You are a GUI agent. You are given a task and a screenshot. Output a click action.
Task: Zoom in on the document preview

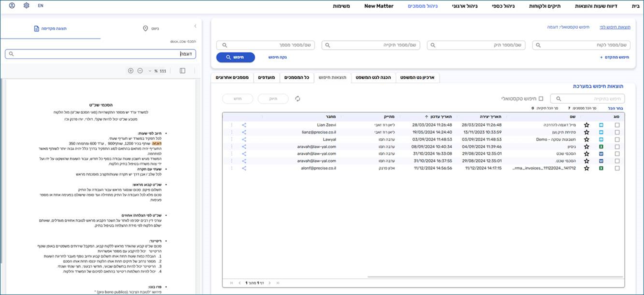[131, 71]
